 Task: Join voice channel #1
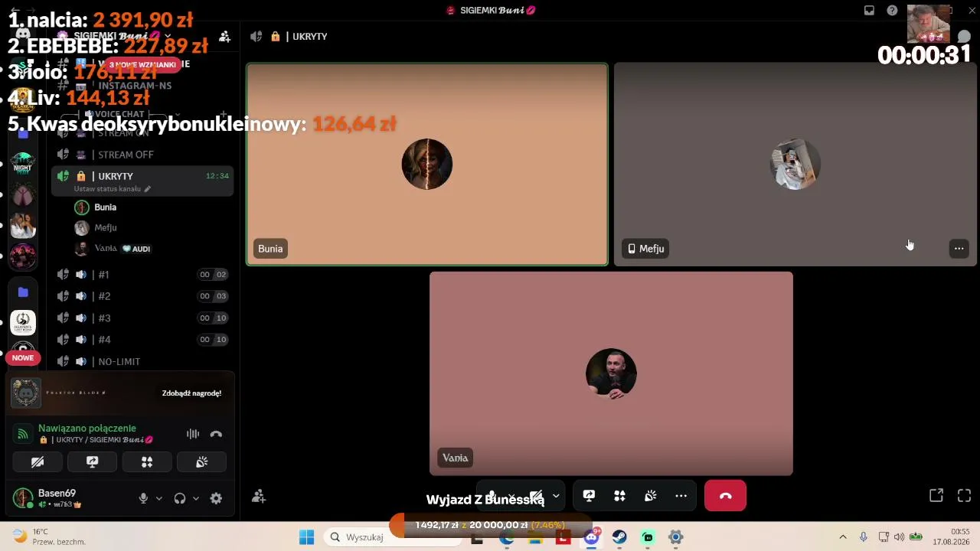tap(142, 275)
